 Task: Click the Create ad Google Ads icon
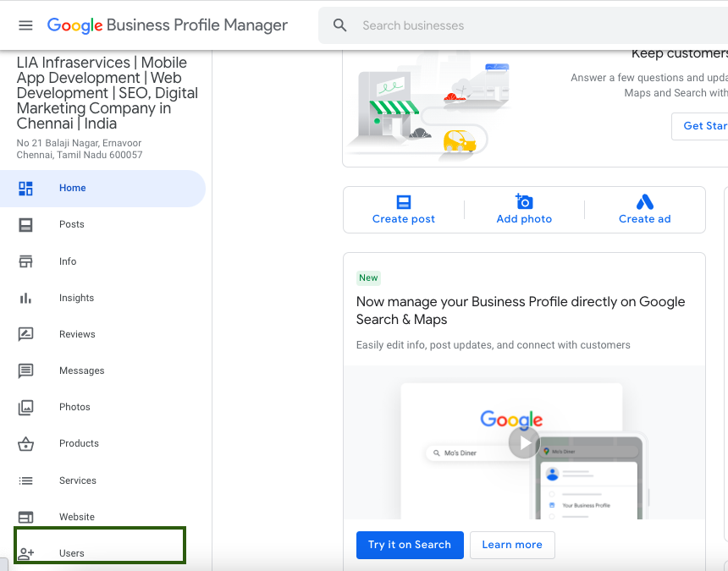645,202
